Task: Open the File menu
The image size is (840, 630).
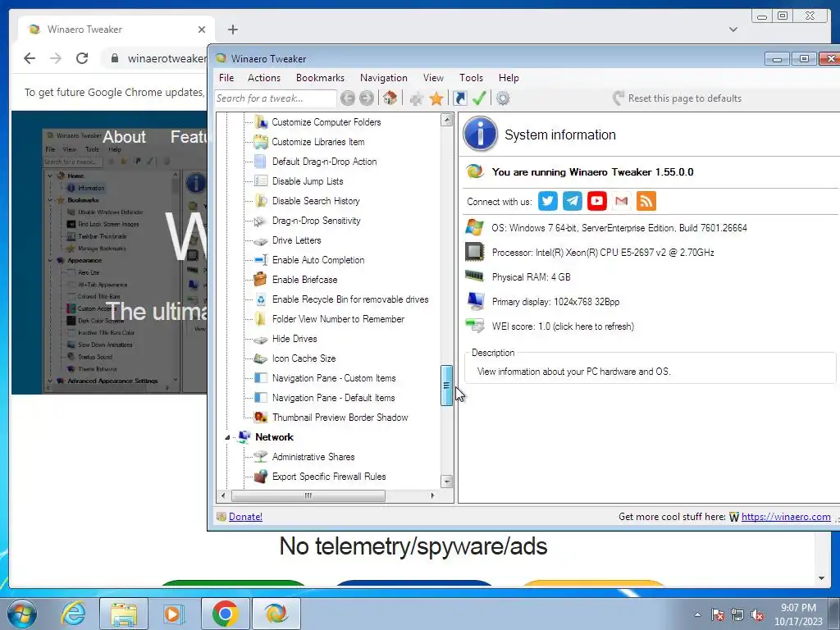Action: tap(226, 78)
